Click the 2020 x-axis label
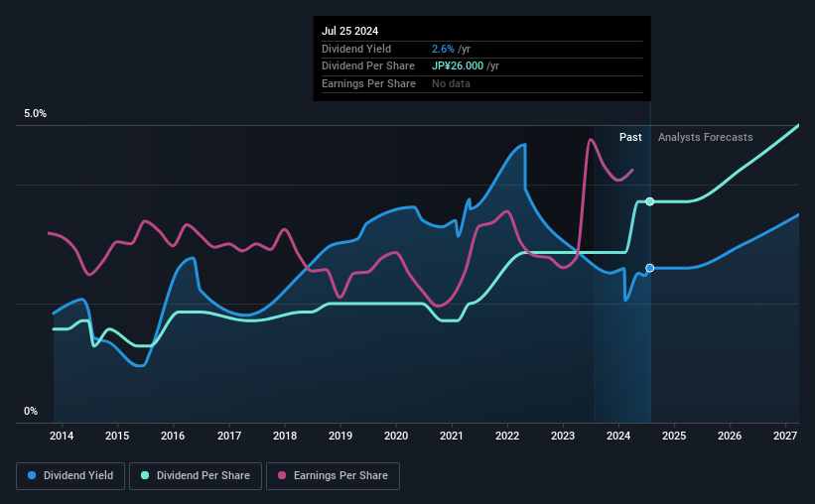The image size is (815, 504). pyautogui.click(x=396, y=436)
